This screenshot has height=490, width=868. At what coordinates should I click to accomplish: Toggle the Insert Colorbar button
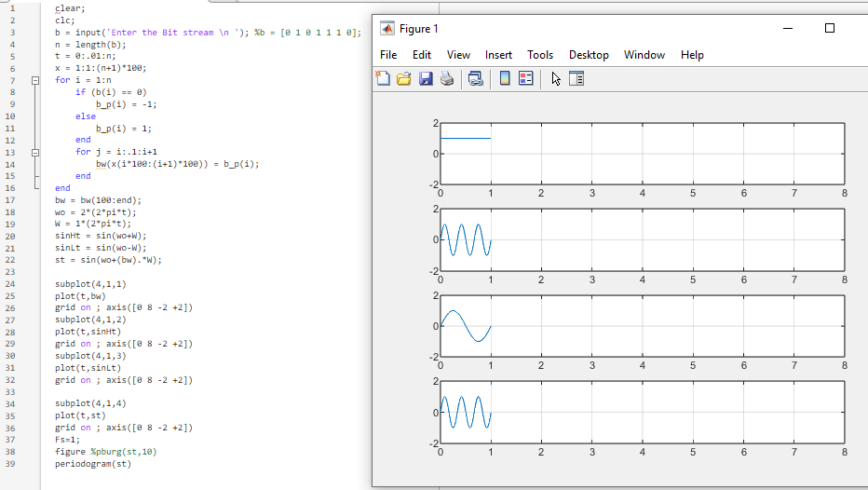pyautogui.click(x=505, y=79)
